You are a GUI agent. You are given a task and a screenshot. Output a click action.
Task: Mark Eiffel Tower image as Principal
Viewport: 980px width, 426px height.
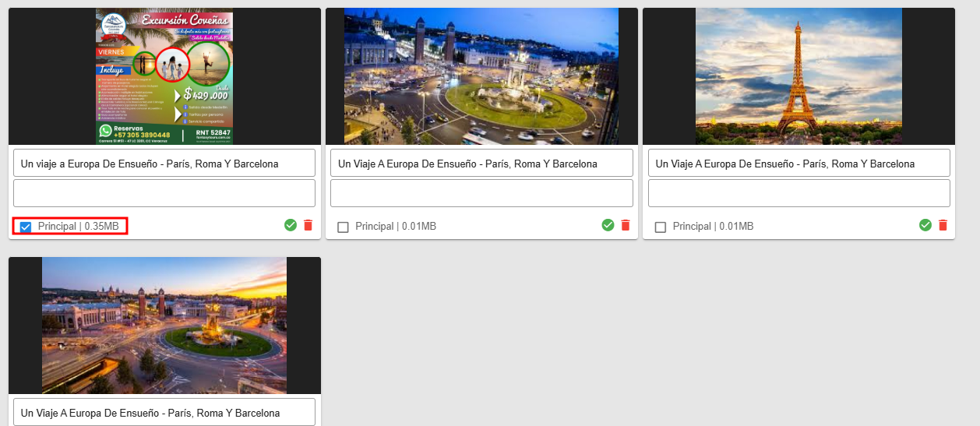tap(661, 227)
